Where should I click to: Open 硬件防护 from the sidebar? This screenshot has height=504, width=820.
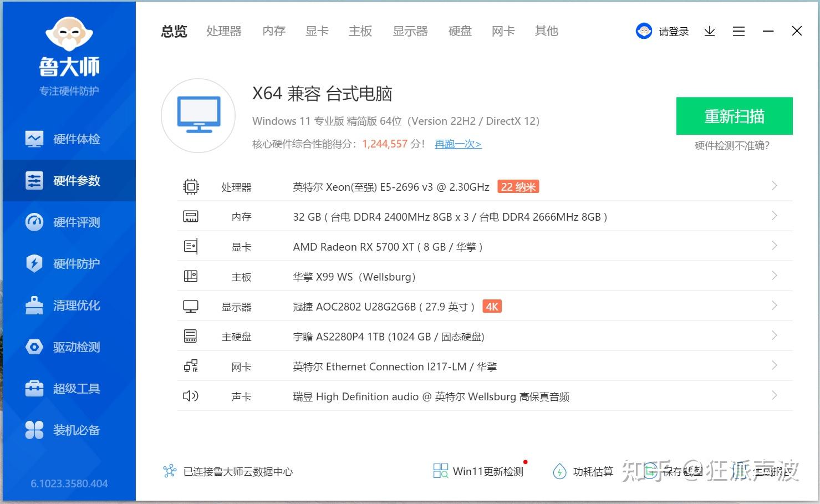(x=69, y=263)
